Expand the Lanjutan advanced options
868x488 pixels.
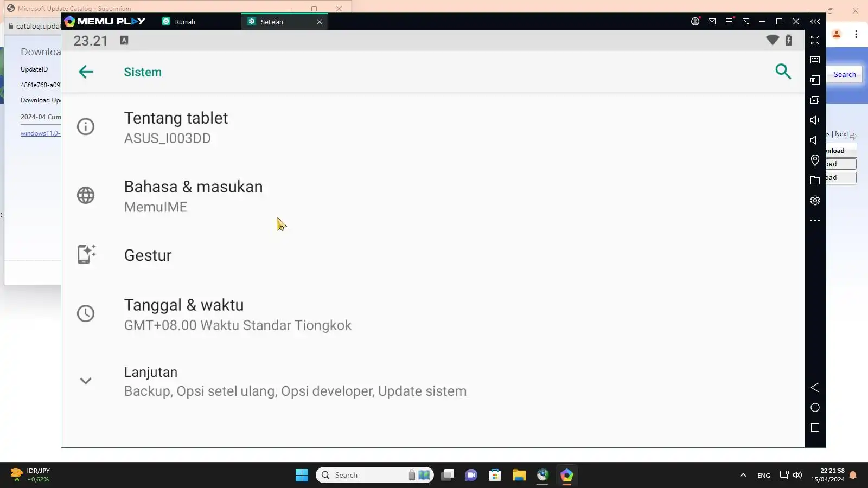[x=432, y=381]
